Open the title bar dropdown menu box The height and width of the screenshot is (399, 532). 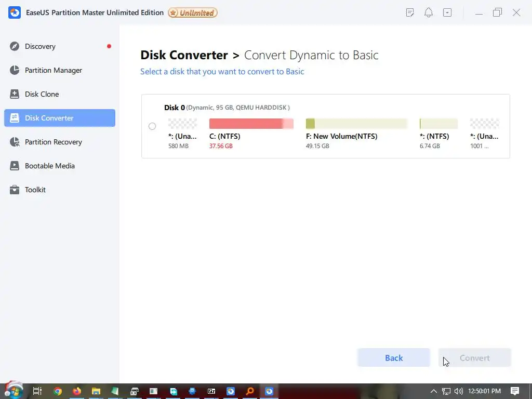click(447, 12)
